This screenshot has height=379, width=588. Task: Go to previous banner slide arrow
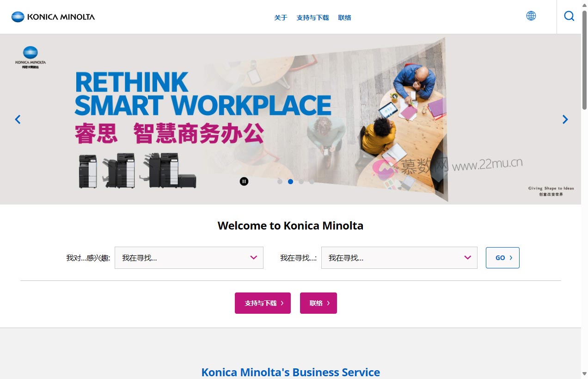pos(18,119)
